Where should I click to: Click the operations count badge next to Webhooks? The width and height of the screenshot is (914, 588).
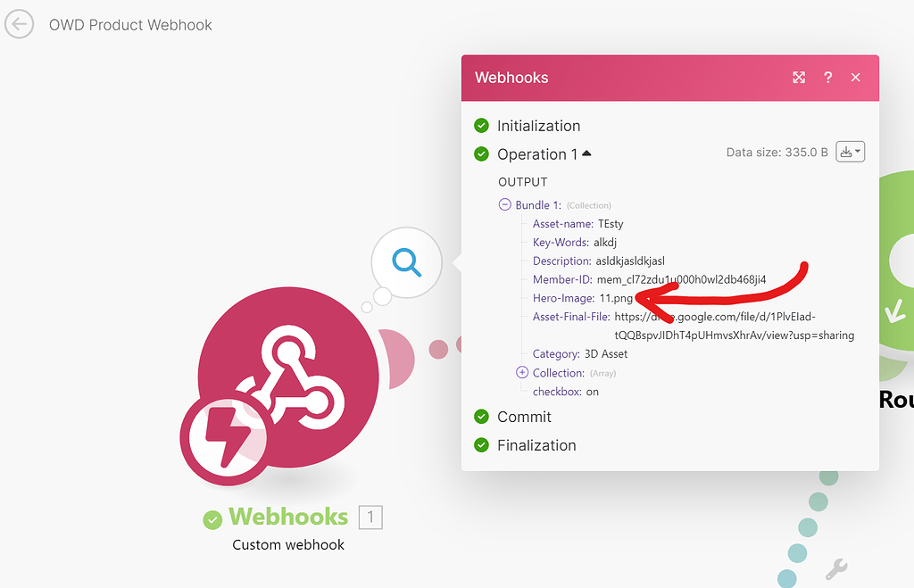(370, 517)
